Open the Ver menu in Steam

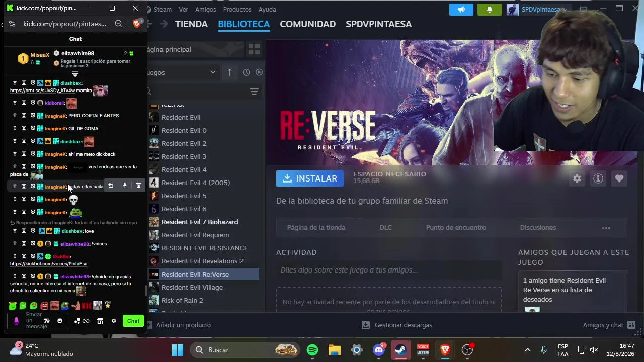click(x=183, y=9)
